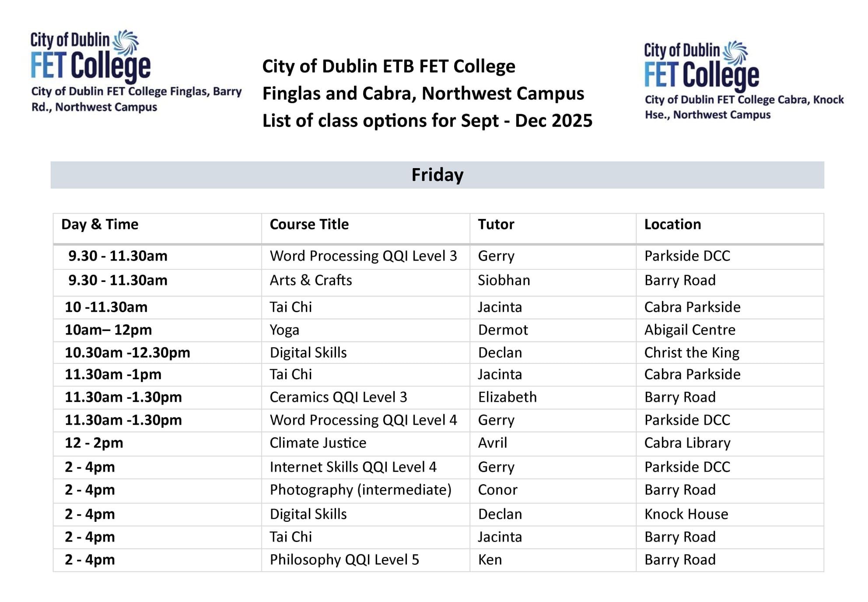Click the swirl emblem in the right logo
868x602 pixels.
click(735, 53)
